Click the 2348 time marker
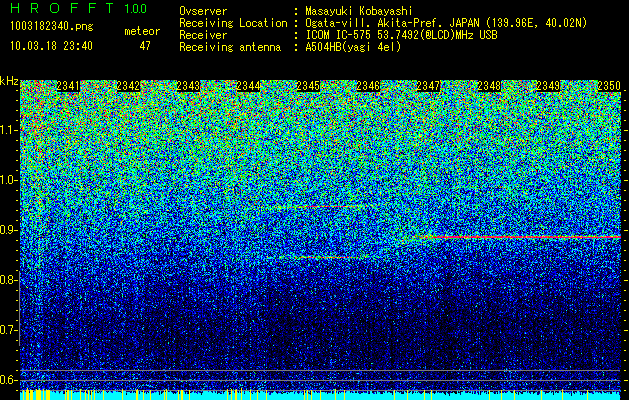The width and height of the screenshot is (629, 400). click(489, 86)
